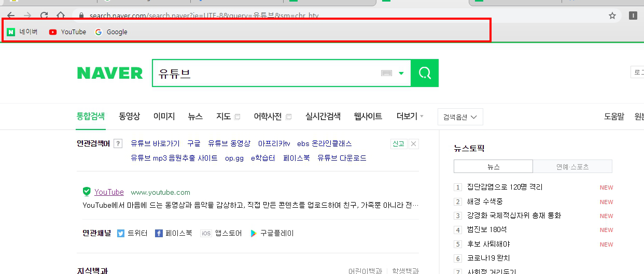644x274 pixels.
Task: Click related search e학습터
Action: tap(263, 158)
